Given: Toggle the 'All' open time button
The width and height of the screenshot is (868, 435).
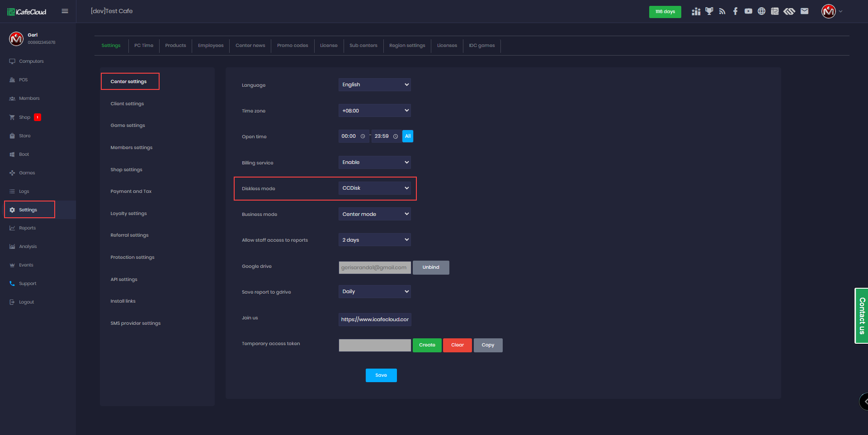Looking at the screenshot, I should click(x=407, y=136).
